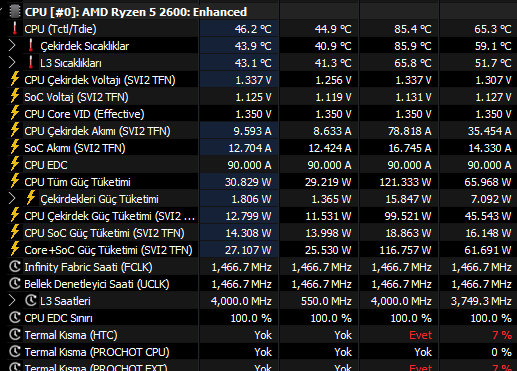This screenshot has height=371, width=517.
Task: Select the CPU Tüm Güç Tüketimi label
Action: [x=77, y=182]
